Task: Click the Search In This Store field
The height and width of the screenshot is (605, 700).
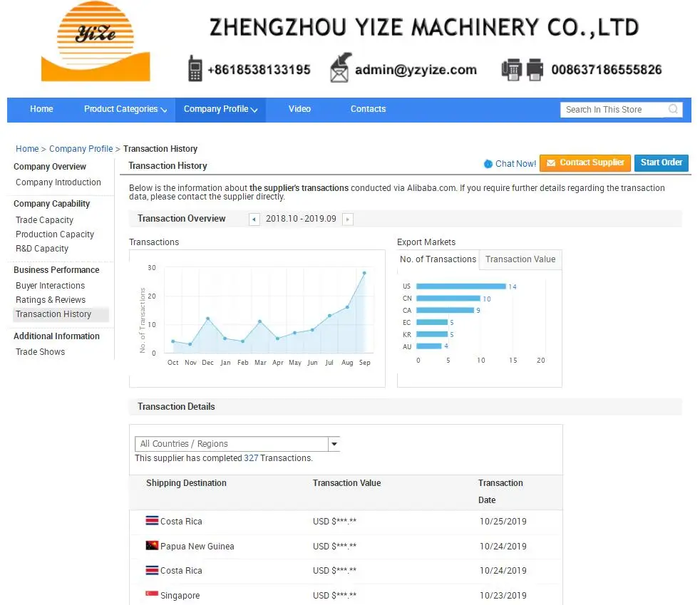Action: click(613, 110)
